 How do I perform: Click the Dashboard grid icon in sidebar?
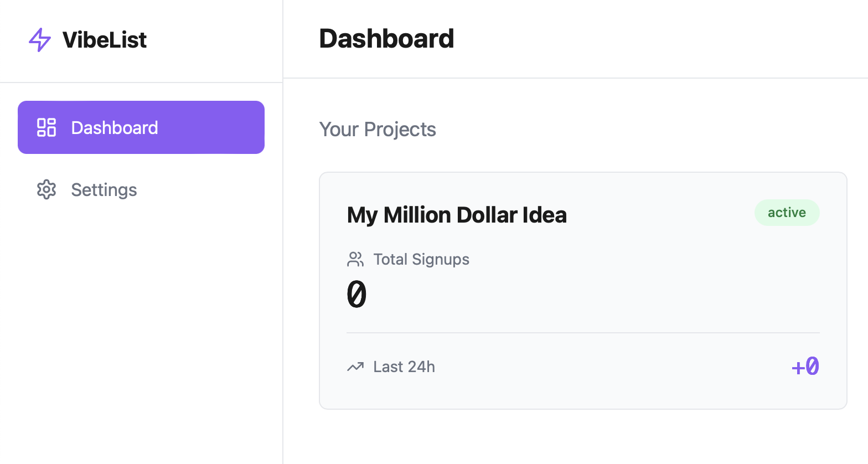46,127
